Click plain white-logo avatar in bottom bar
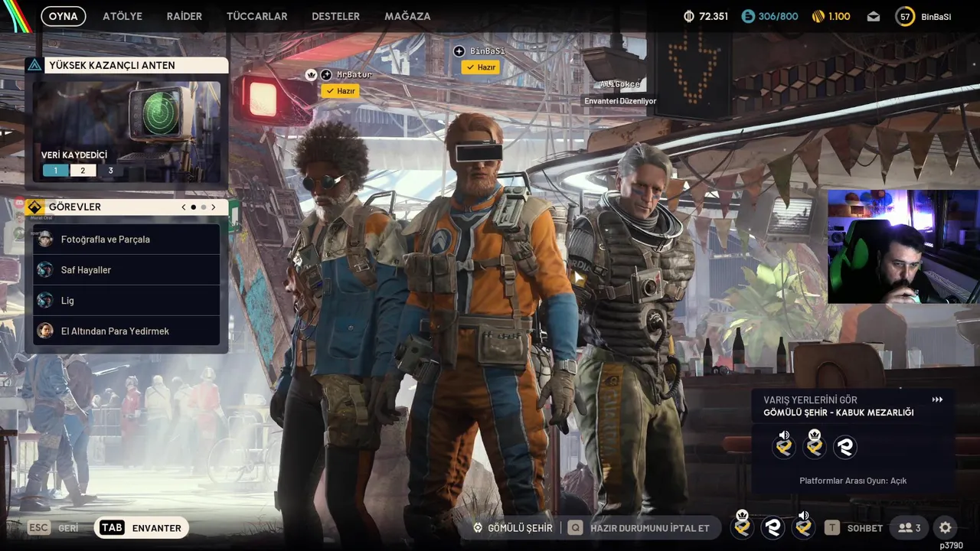Viewport: 980px width, 551px height. (773, 527)
